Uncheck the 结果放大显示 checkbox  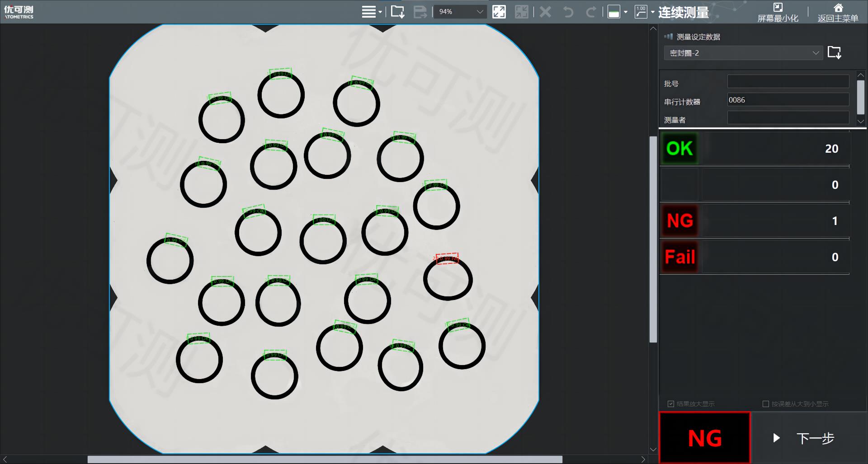(x=671, y=404)
